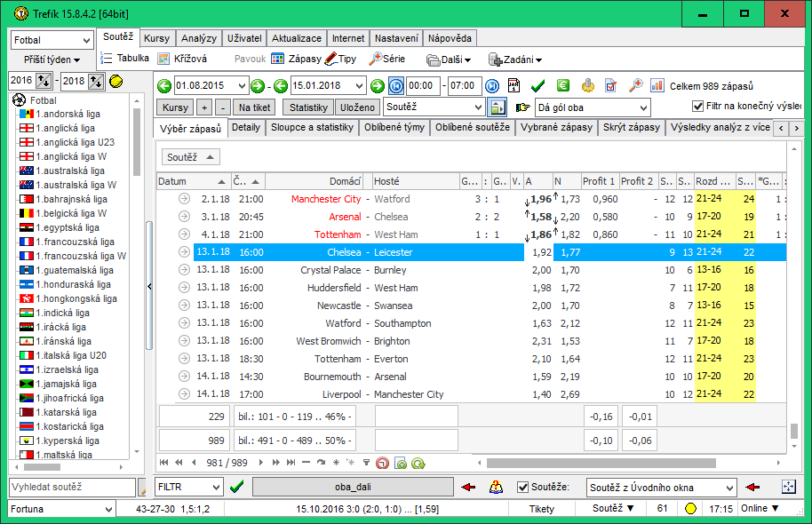Viewport: 812px width, 524px height.
Task: Open the FILTR dropdown
Action: pos(188,487)
